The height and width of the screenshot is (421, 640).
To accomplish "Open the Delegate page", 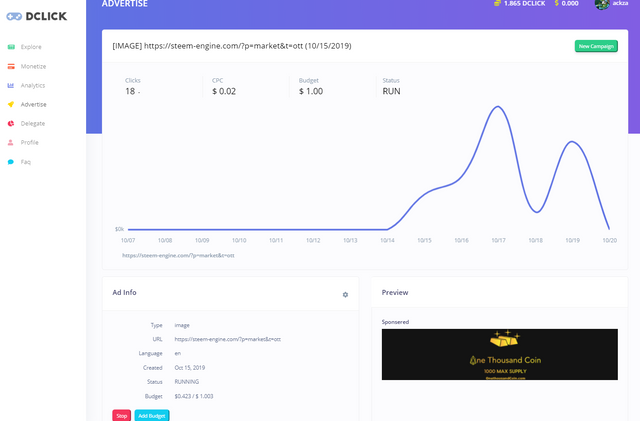I will tap(33, 123).
